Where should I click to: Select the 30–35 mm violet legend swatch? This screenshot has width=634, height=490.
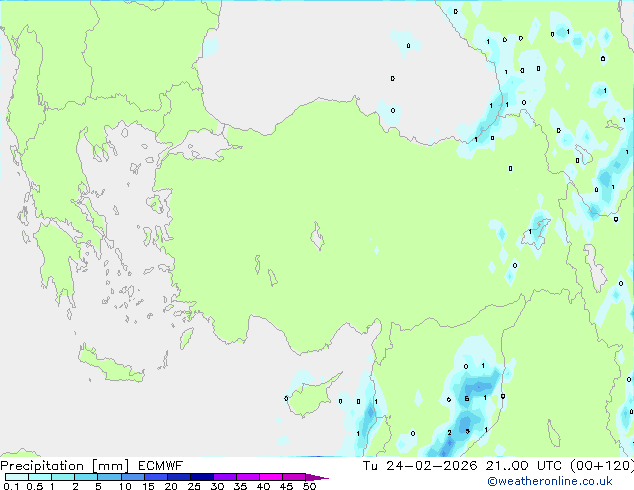224,477
